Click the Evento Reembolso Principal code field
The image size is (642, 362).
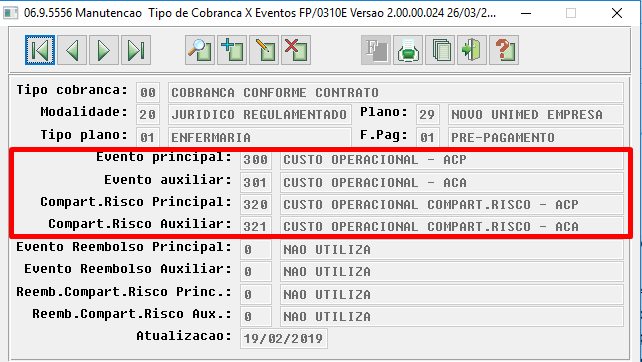[x=256, y=249]
